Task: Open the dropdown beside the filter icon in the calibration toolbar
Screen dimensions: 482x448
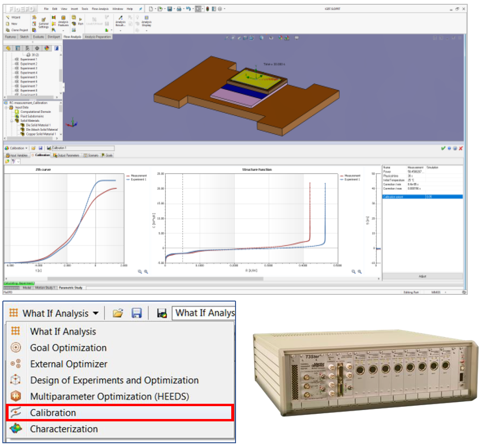Action: pos(18,161)
